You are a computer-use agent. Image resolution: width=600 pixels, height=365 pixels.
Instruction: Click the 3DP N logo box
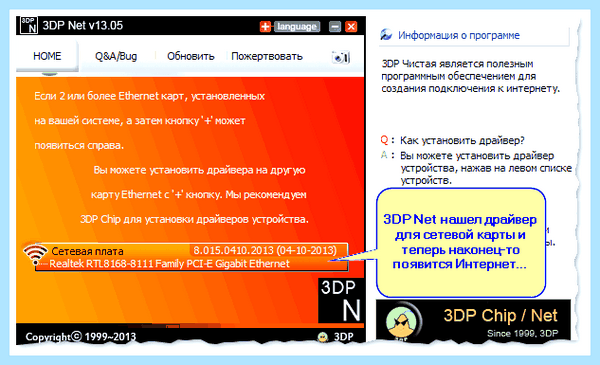340,300
